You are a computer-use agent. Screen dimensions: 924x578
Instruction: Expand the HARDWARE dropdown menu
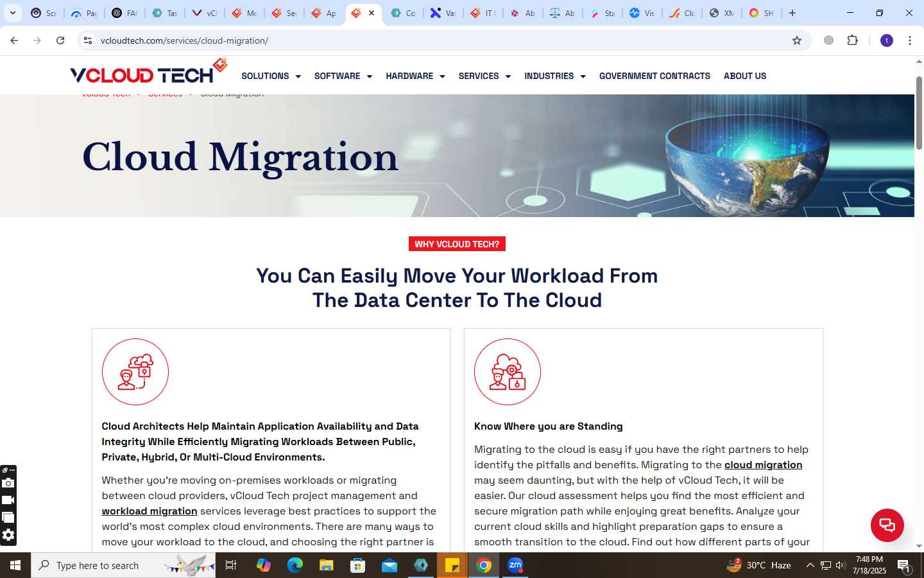click(x=415, y=76)
